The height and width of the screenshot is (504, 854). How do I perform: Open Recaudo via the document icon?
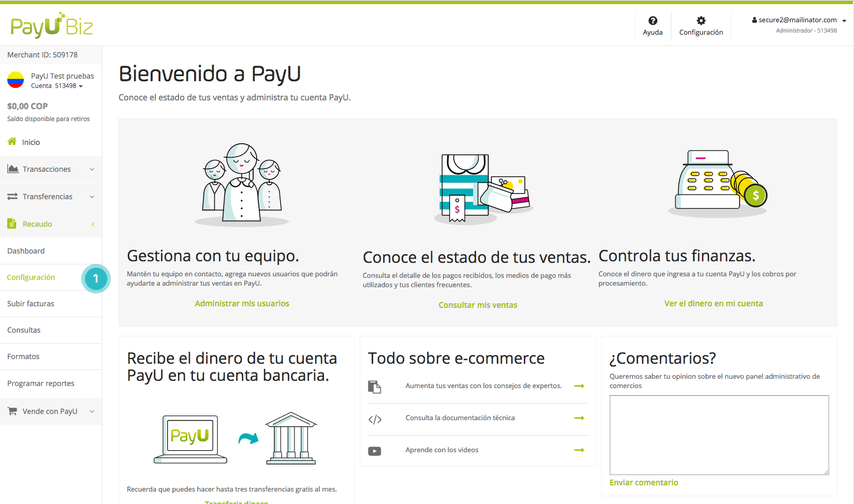coord(11,224)
